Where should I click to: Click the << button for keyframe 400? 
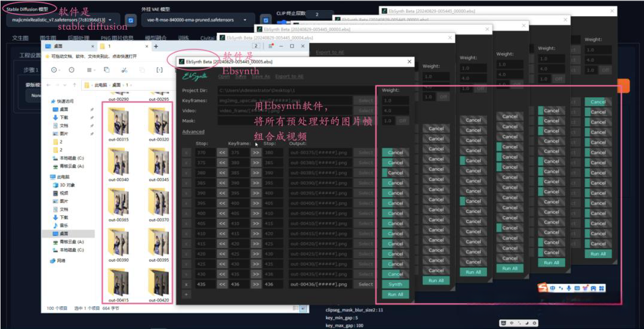coord(222,203)
